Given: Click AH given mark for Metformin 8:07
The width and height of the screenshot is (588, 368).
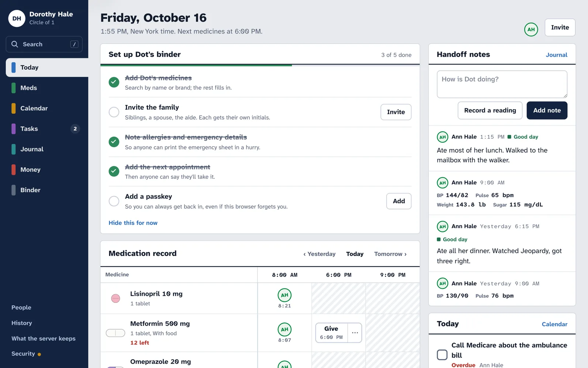Looking at the screenshot, I should tap(284, 329).
